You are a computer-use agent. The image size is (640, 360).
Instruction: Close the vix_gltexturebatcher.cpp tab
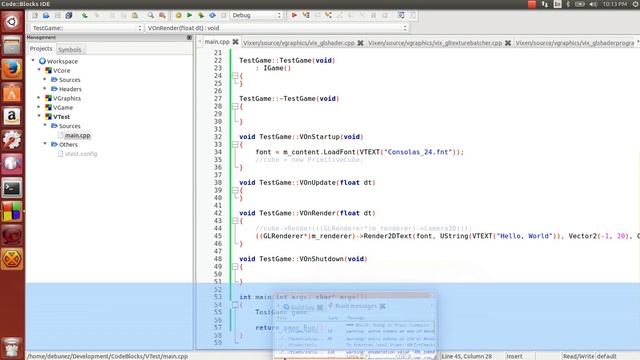pos(508,42)
